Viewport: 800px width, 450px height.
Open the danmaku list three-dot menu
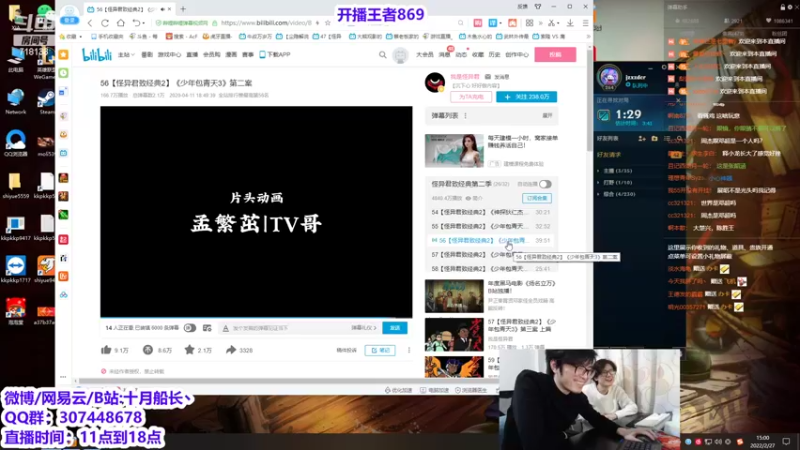[465, 116]
